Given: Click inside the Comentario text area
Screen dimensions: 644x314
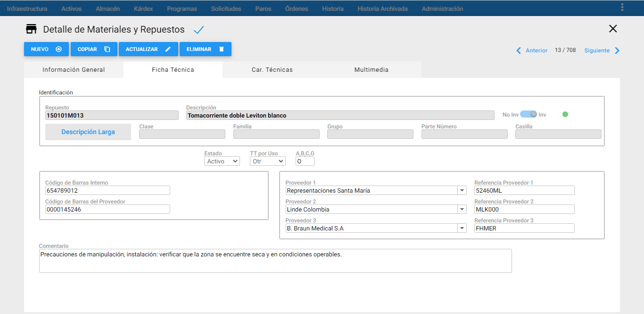Looking at the screenshot, I should [x=275, y=261].
